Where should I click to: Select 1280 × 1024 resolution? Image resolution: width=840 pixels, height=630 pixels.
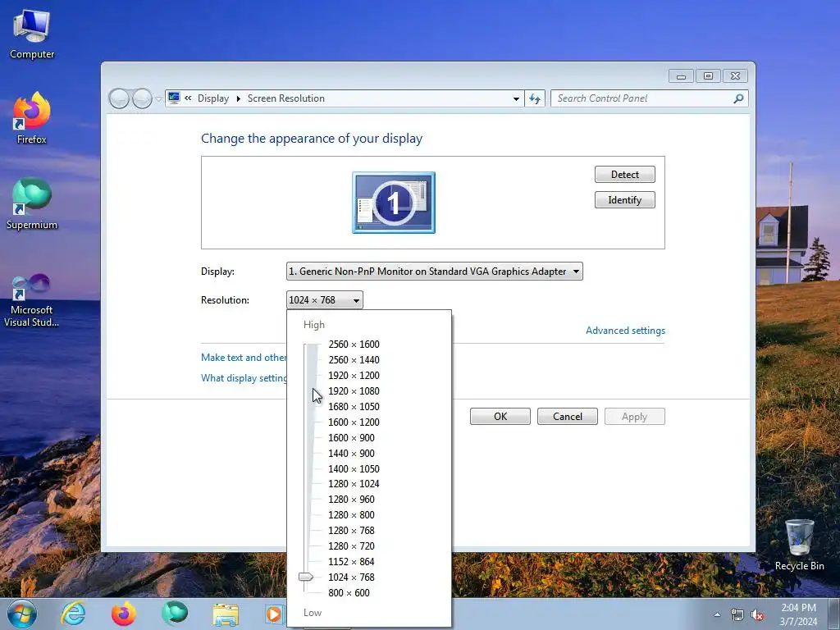tap(354, 484)
